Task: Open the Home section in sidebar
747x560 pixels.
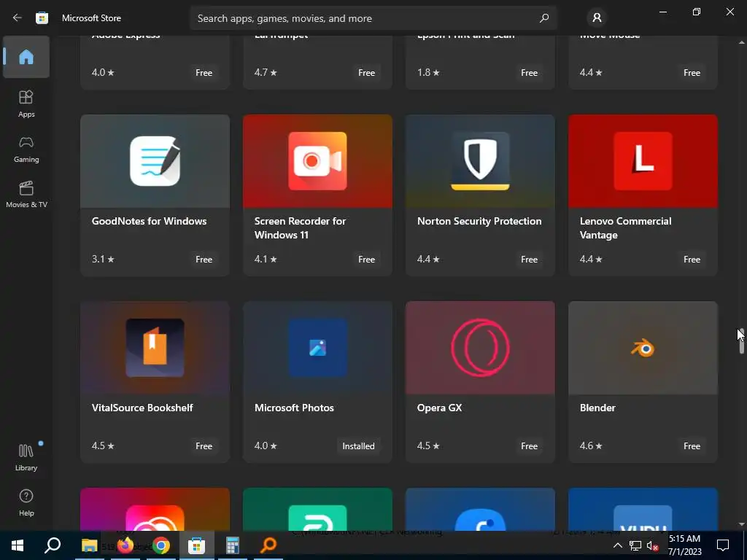Action: [x=26, y=57]
